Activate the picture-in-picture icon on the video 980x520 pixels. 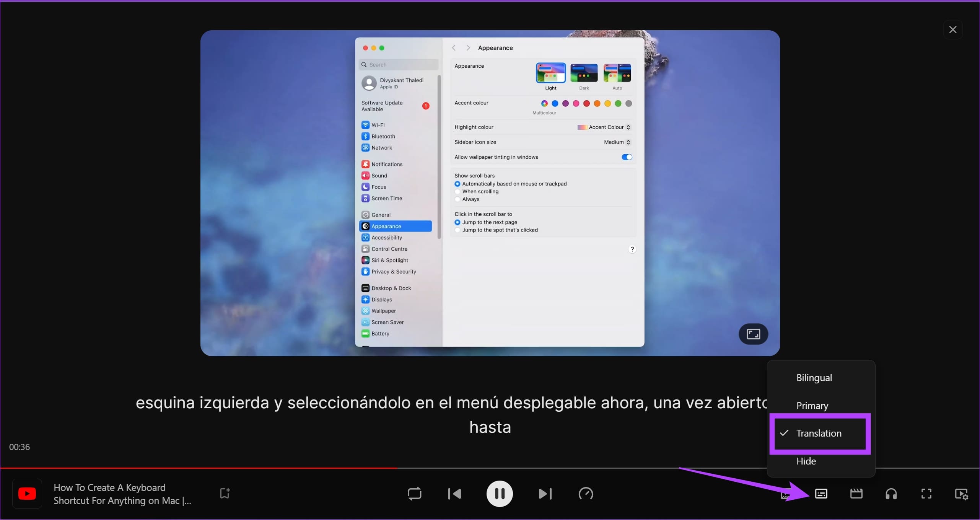[x=753, y=334]
